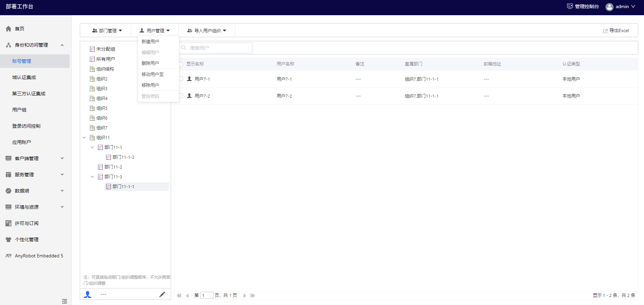The image size is (644, 305).
Task: Click the 个性化管理 shirt icon
Action: (x=8, y=239)
